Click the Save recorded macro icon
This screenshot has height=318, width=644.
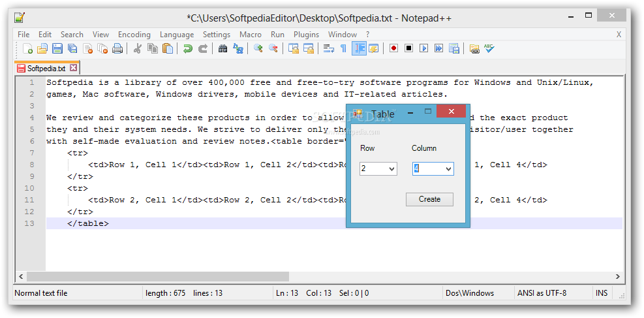[x=454, y=48]
